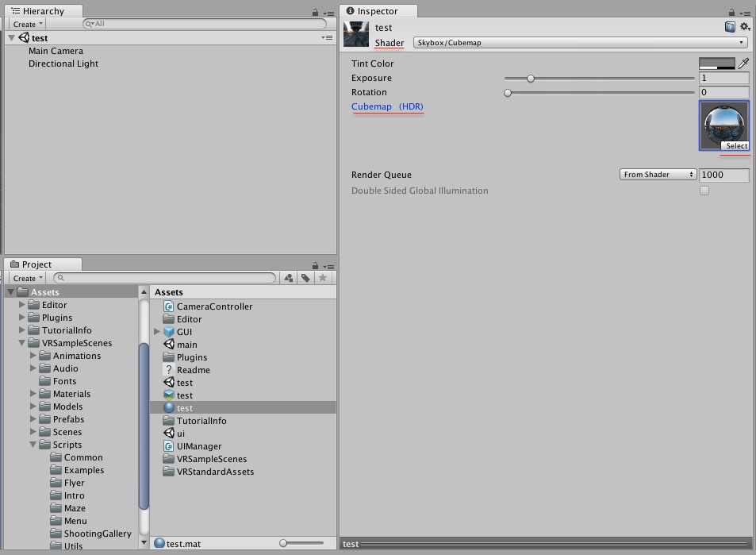
Task: Collapse the test scene in Hierarchy
Action: click(x=12, y=37)
